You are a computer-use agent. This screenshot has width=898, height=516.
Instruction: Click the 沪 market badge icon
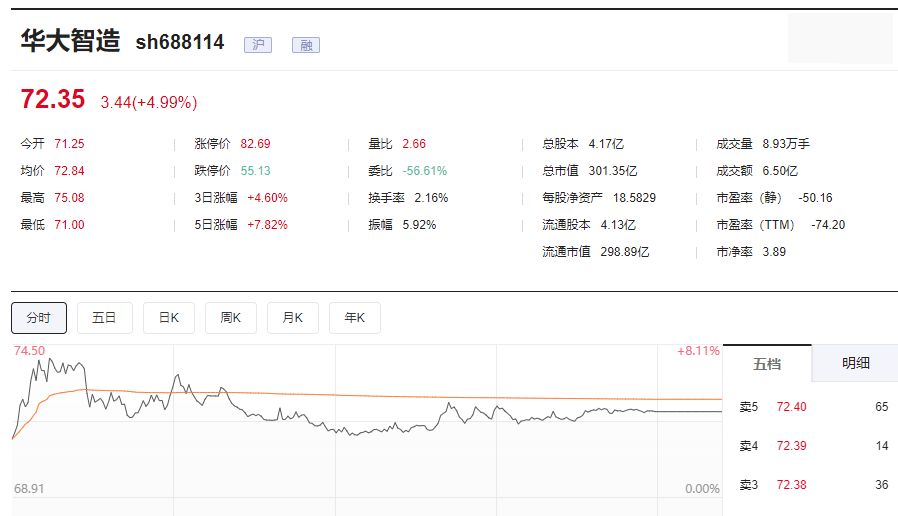point(258,45)
